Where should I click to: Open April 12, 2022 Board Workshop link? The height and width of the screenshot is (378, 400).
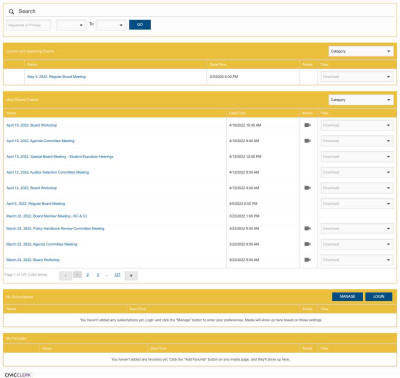click(x=32, y=188)
